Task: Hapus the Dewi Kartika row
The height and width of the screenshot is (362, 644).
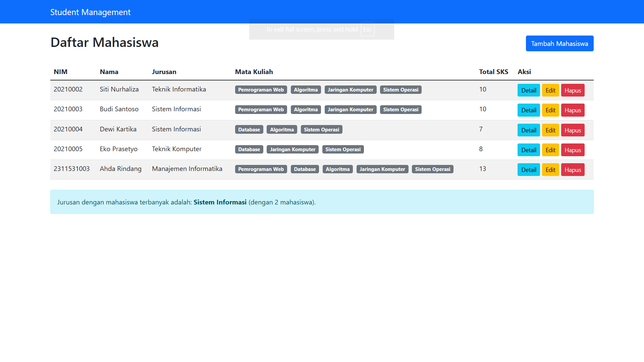Action: [x=573, y=130]
